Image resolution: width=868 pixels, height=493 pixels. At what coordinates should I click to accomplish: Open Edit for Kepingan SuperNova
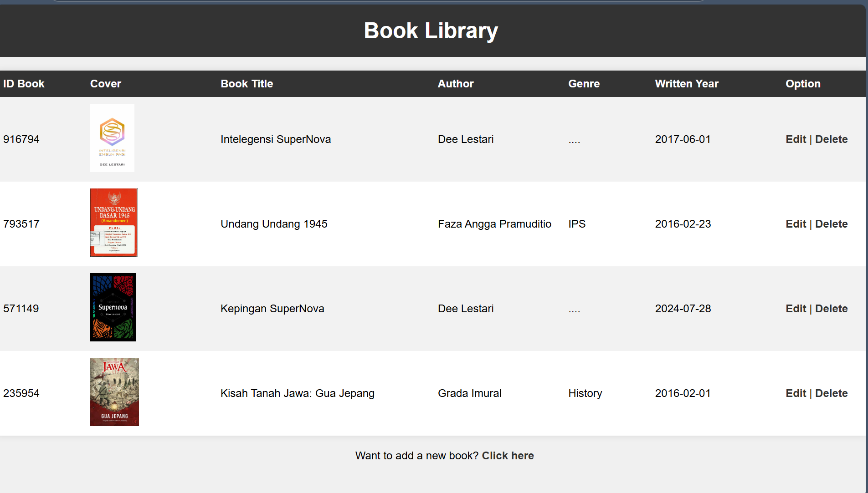[x=795, y=308]
